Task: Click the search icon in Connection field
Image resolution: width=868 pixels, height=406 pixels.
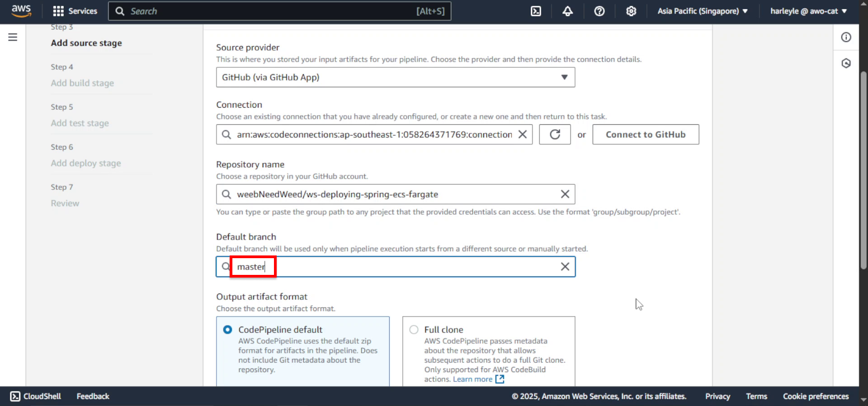Action: tap(226, 134)
